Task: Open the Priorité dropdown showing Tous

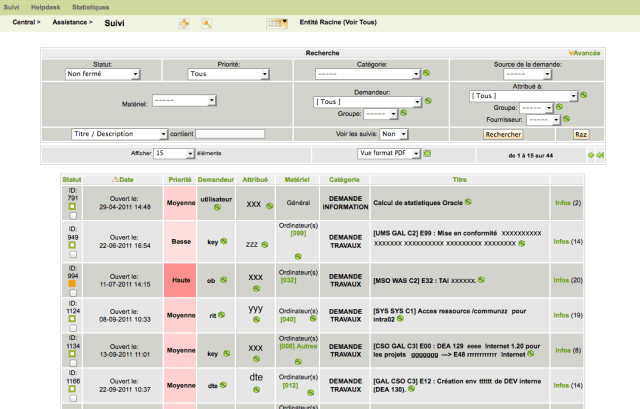Action: click(229, 73)
